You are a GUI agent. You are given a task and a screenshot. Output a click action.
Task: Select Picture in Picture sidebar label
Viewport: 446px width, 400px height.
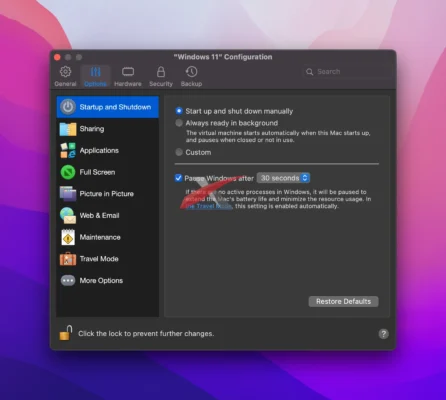point(107,194)
